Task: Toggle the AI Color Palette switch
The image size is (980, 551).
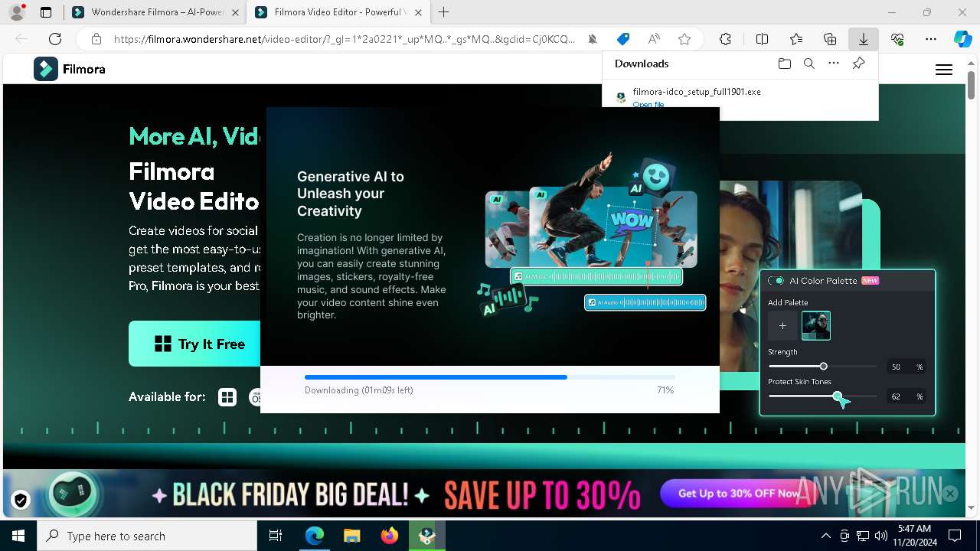Action: tap(776, 281)
